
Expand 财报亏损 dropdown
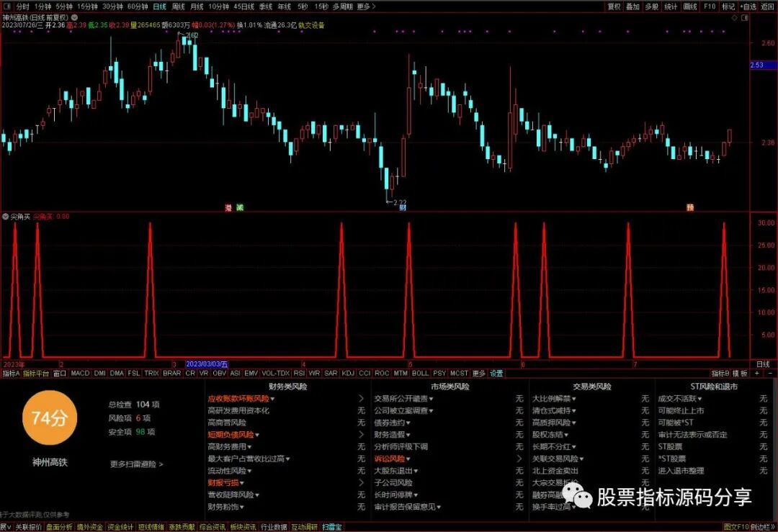point(241,483)
